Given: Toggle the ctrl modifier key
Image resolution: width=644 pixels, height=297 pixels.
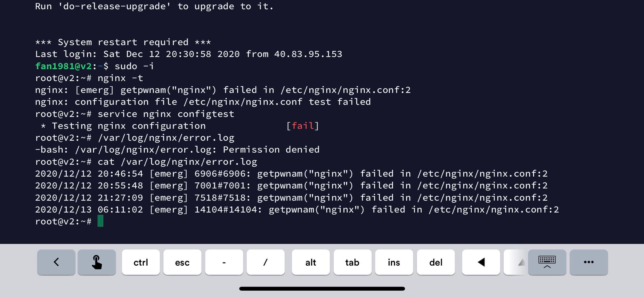Looking at the screenshot, I should point(141,262).
